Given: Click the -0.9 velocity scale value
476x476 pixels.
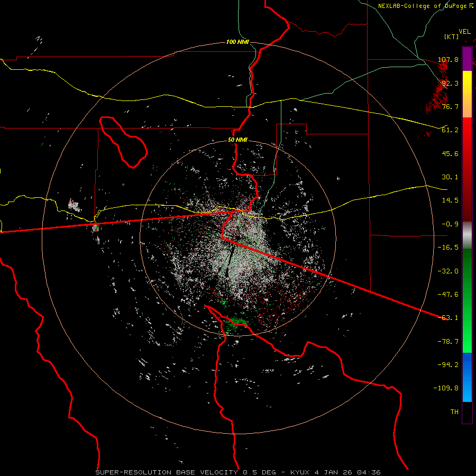Looking at the screenshot, I should [x=450, y=224].
